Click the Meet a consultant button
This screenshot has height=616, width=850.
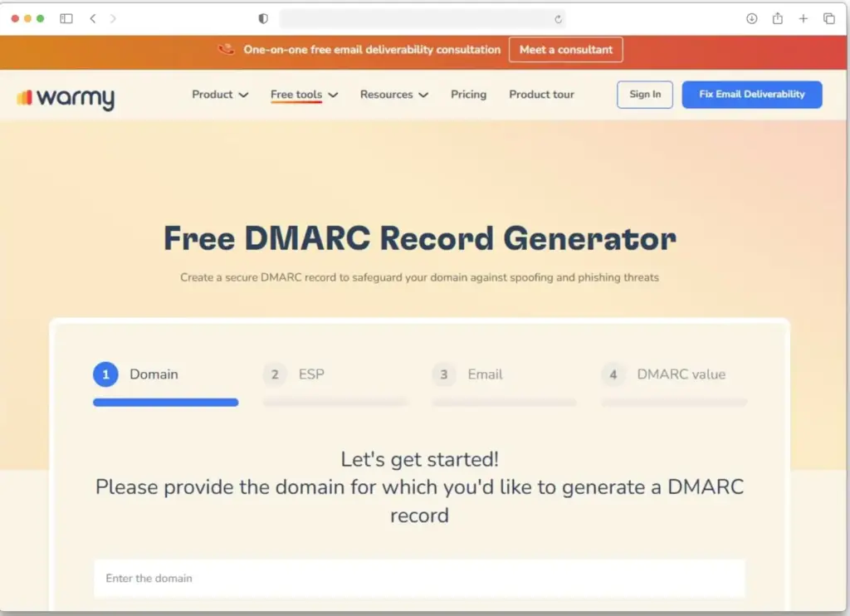pos(565,50)
